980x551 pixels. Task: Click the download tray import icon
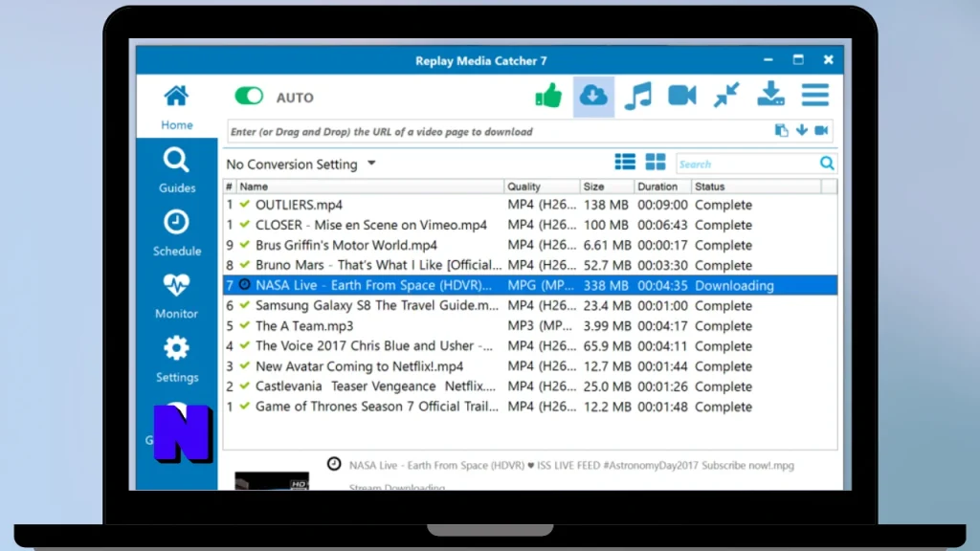click(770, 95)
